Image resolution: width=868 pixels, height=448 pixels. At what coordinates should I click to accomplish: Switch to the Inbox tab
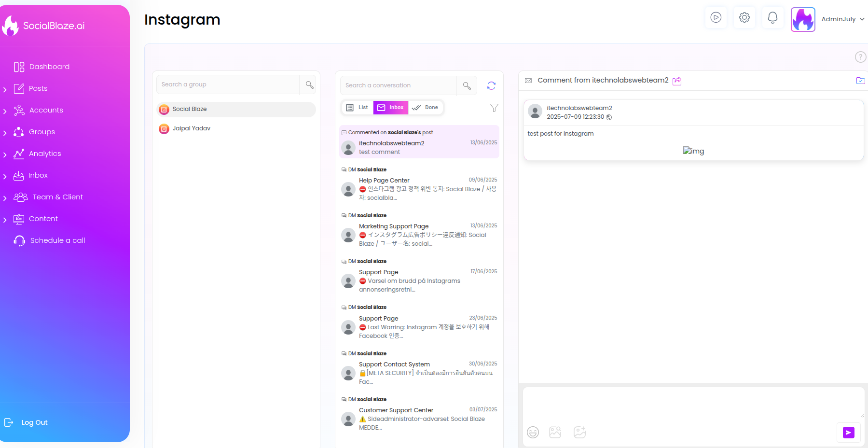point(391,108)
